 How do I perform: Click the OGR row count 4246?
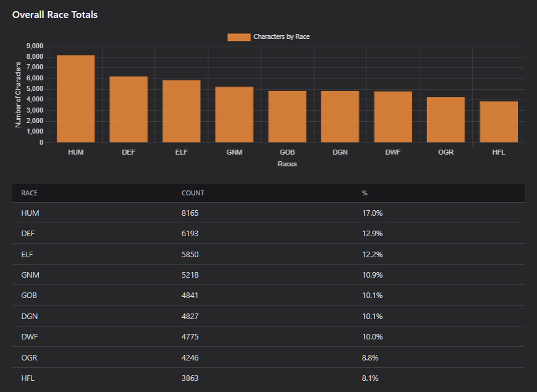point(190,358)
